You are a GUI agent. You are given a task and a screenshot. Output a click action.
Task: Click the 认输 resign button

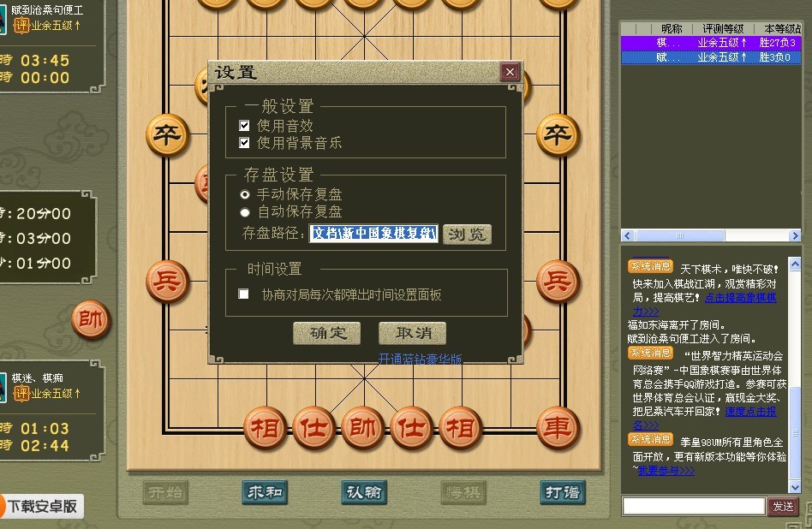tap(364, 492)
